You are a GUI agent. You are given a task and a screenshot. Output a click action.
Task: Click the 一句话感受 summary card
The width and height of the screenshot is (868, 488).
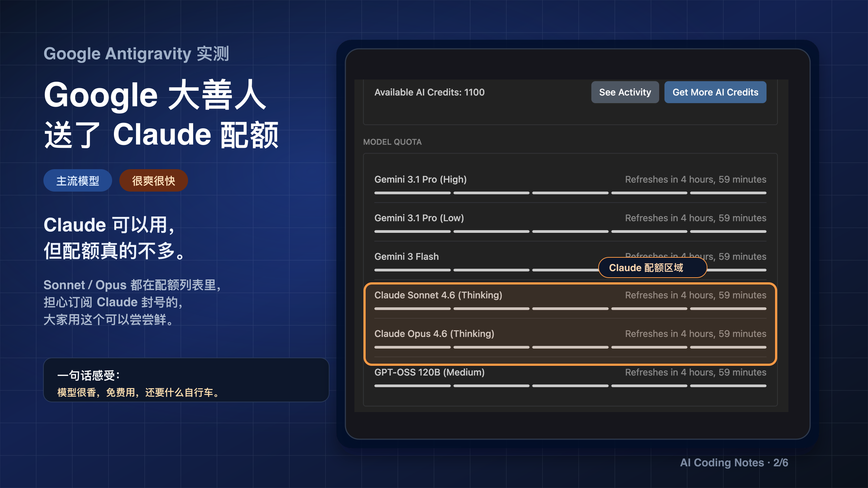click(186, 380)
